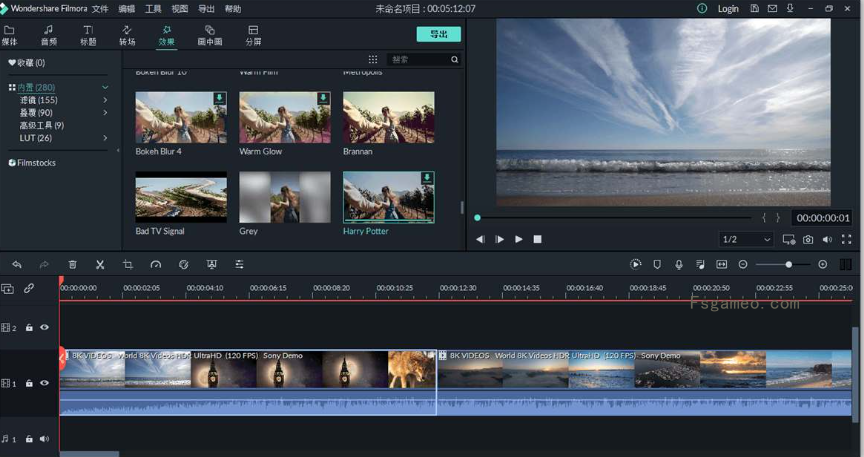Select 高级工具 (9) category
This screenshot has width=864, height=457.
(42, 125)
